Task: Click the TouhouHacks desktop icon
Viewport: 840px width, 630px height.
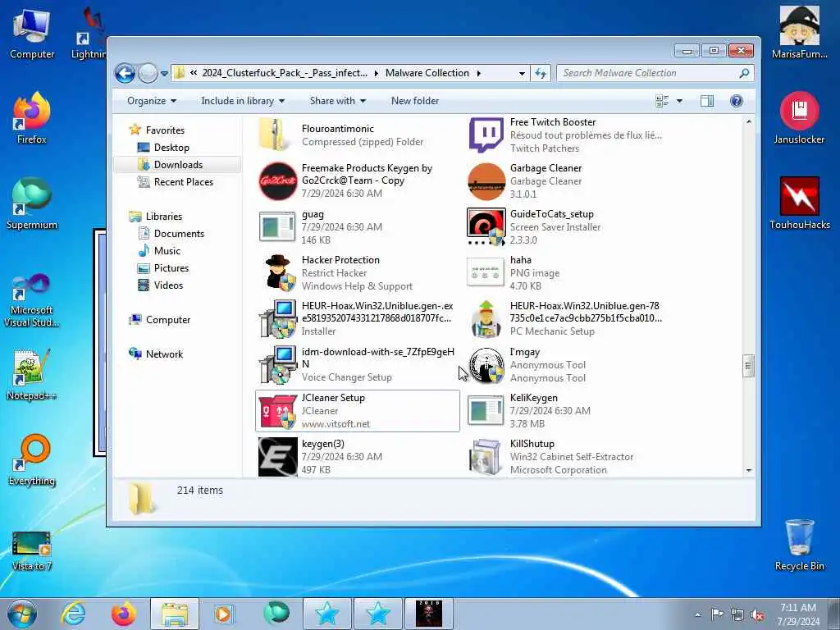Action: click(x=799, y=203)
